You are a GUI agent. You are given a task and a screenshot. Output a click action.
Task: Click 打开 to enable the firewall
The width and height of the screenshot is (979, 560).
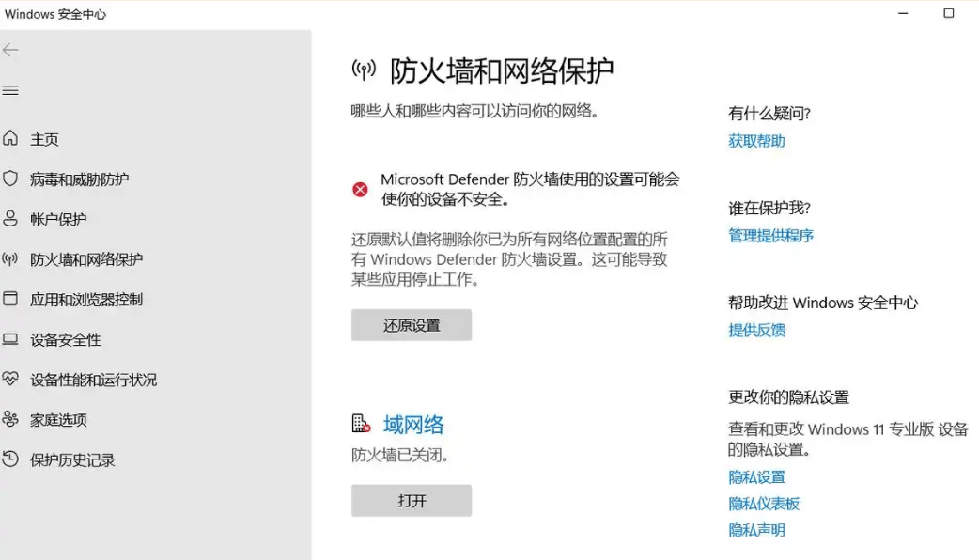point(412,500)
